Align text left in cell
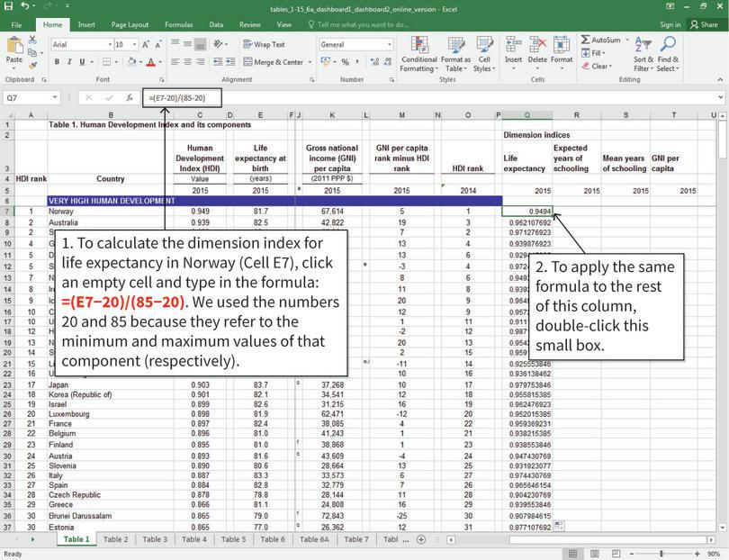This screenshot has height=560, width=729. point(175,62)
